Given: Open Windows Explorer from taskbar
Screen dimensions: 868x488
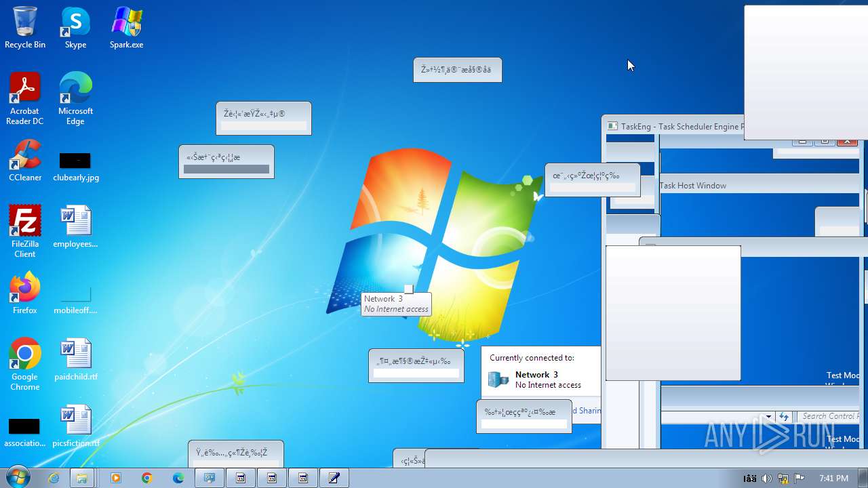Looking at the screenshot, I should click(81, 478).
